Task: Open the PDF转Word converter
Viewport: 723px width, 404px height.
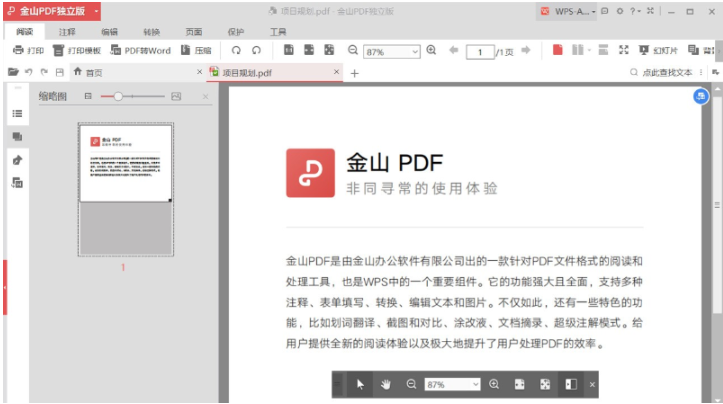Action: 140,50
